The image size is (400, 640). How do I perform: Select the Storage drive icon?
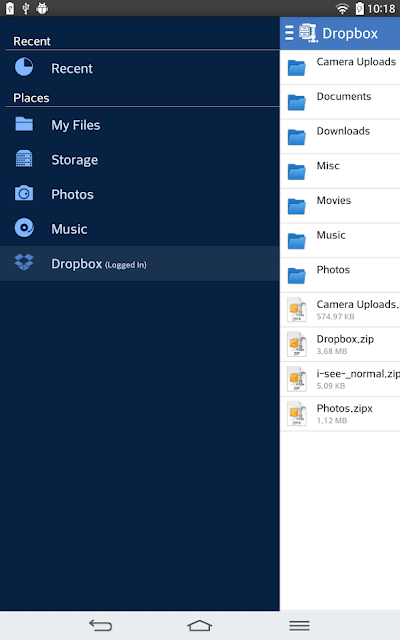24,158
